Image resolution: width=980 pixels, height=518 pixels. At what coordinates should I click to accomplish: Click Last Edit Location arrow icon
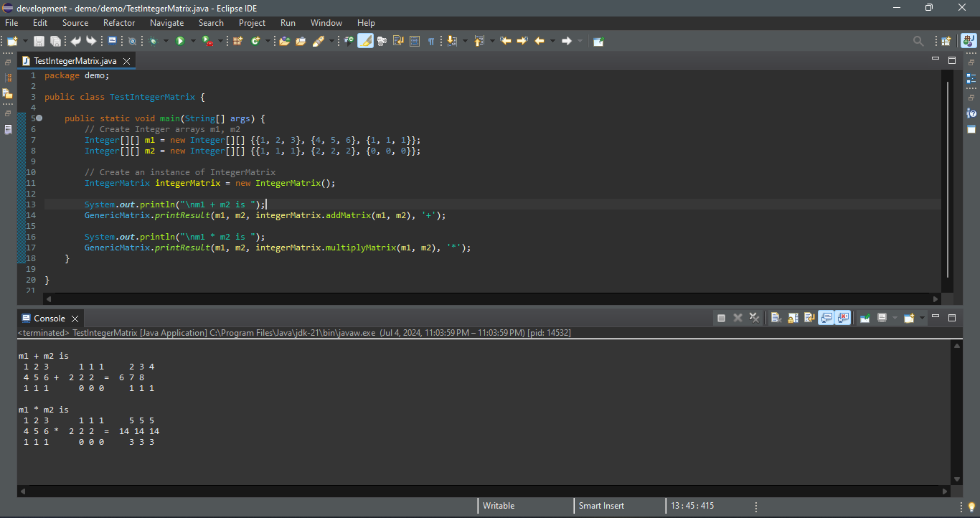click(x=506, y=41)
